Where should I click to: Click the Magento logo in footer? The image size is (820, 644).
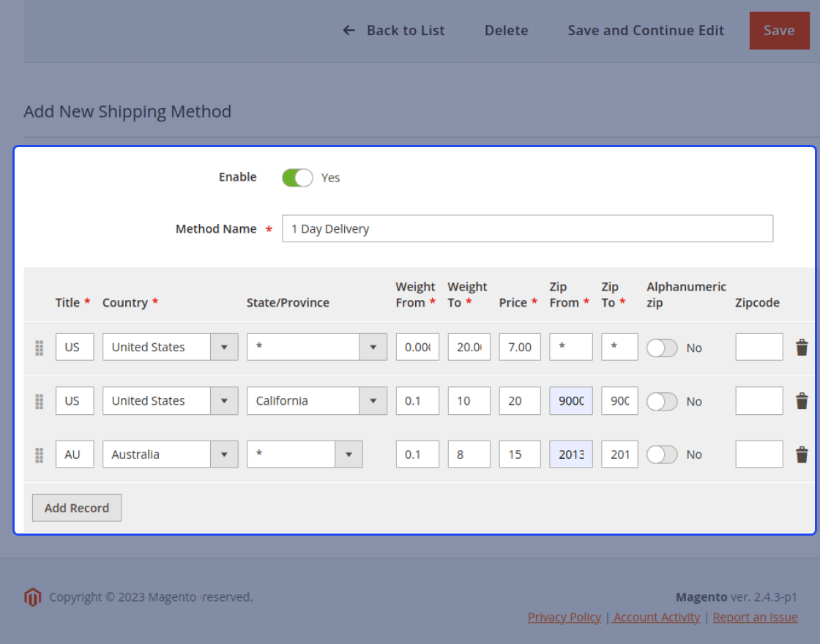point(32,597)
